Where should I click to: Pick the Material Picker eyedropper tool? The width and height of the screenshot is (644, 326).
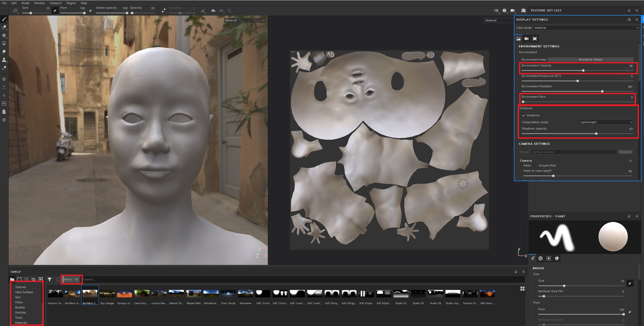click(4, 68)
